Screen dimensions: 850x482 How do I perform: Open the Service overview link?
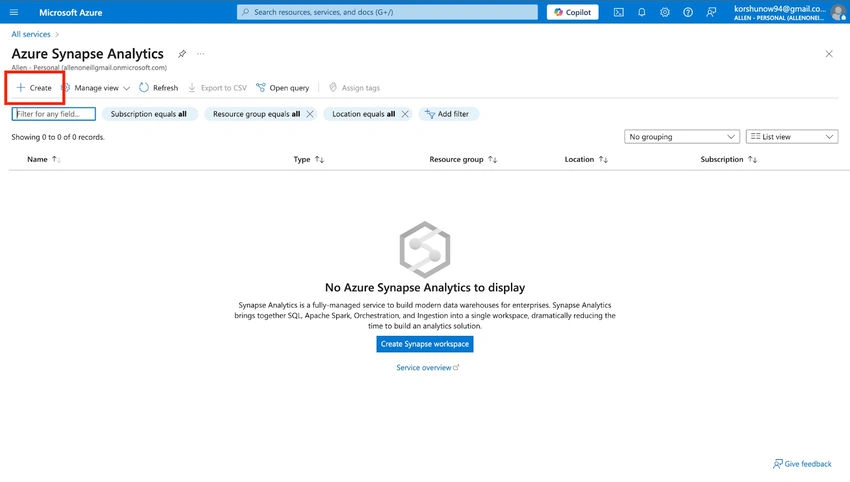tap(427, 368)
